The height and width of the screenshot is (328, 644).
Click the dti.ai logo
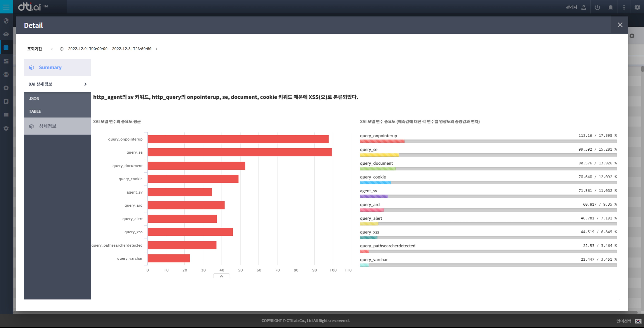click(x=33, y=7)
